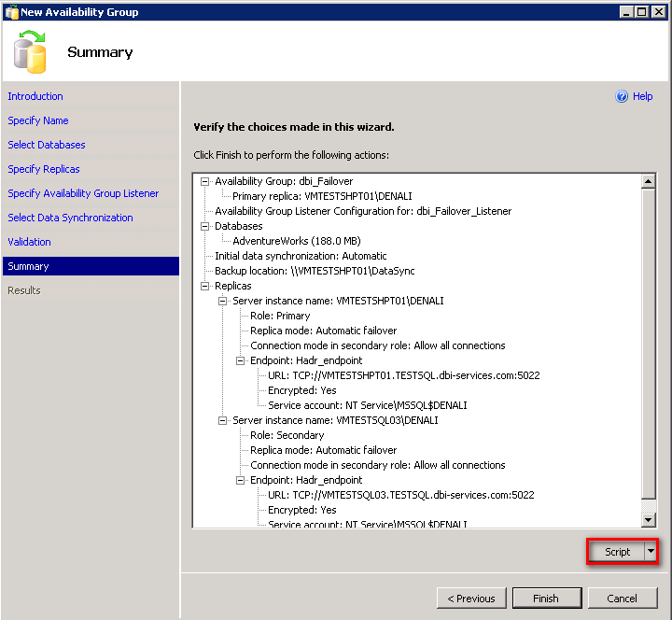Collapse the Databases tree node
Screen dimensions: 672x620
[x=205, y=226]
